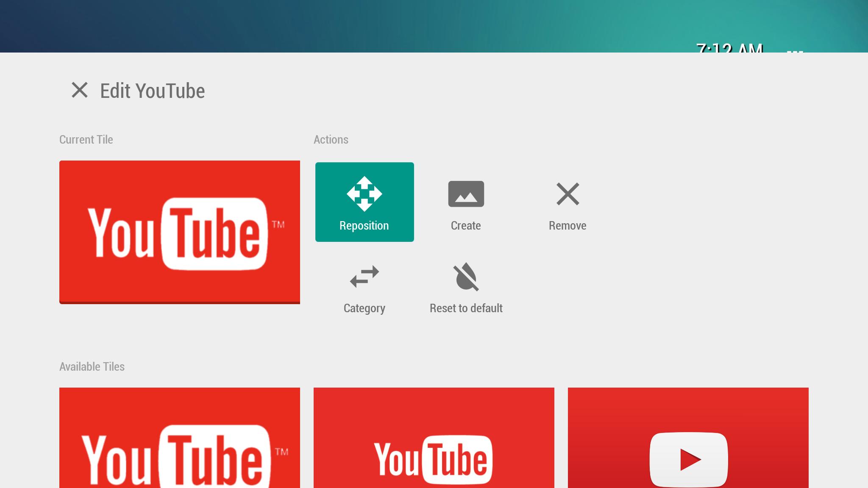Click the Reset to default droplet icon
Image resolution: width=868 pixels, height=488 pixels.
(466, 277)
